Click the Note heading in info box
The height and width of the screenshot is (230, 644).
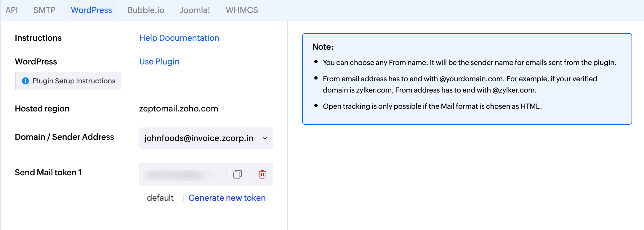coord(323,47)
